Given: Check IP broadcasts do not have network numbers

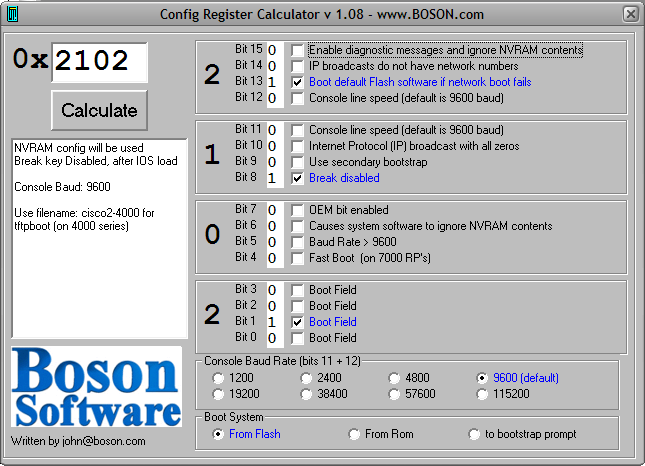Looking at the screenshot, I should pos(297,66).
